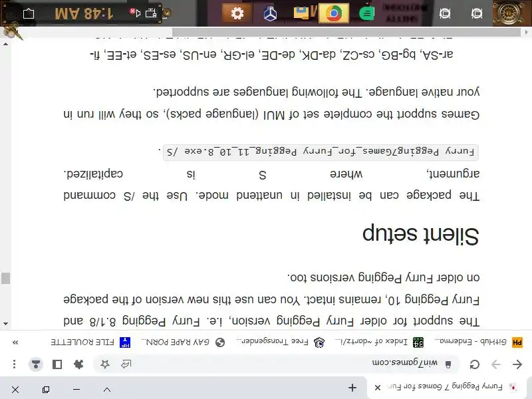532x399 pixels.
Task: Open the Index of ~dartz bookmark
Action: 378,342
